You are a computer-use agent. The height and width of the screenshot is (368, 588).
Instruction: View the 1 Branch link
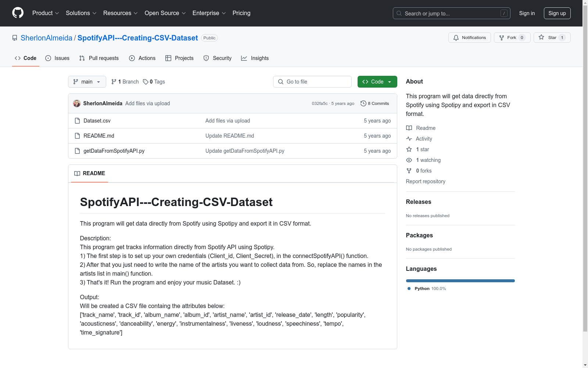[x=125, y=82]
